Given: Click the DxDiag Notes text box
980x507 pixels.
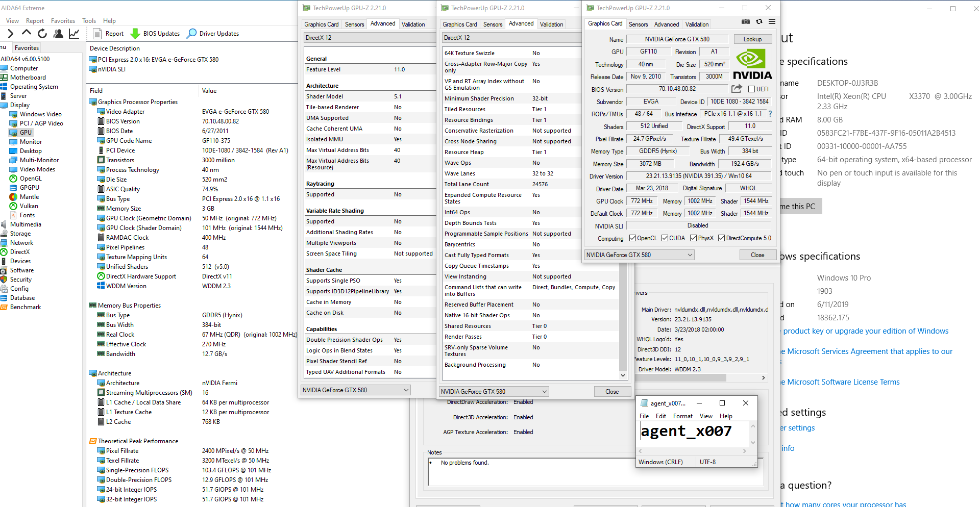Looking at the screenshot, I should (595, 472).
